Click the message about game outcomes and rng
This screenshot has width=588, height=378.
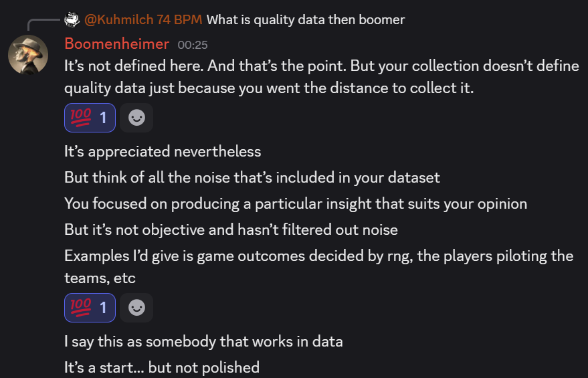coord(318,256)
